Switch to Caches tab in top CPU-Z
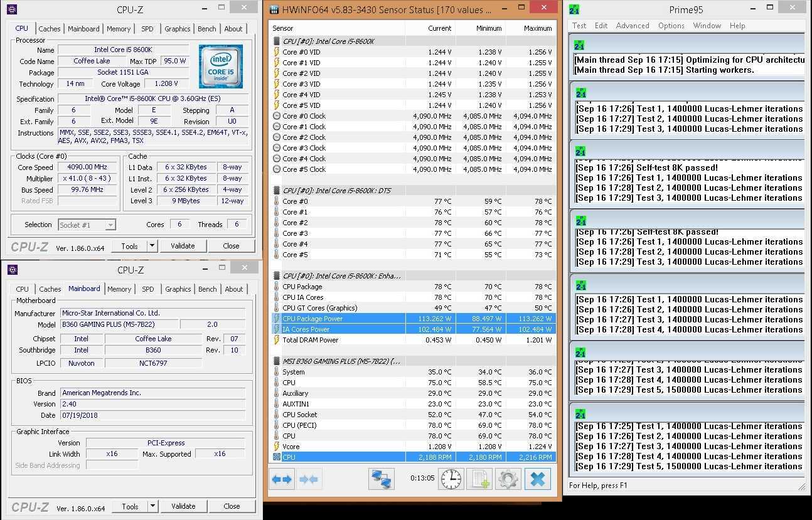812x520 pixels. (x=50, y=29)
